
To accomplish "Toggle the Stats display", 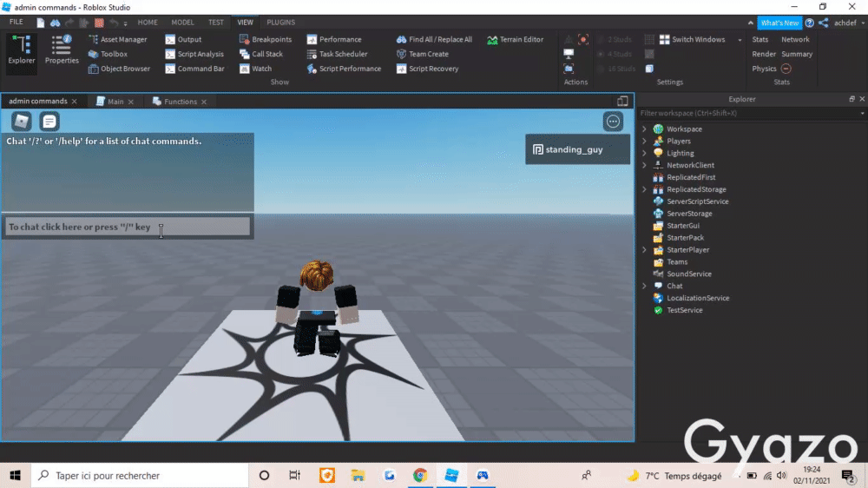I will click(x=760, y=39).
